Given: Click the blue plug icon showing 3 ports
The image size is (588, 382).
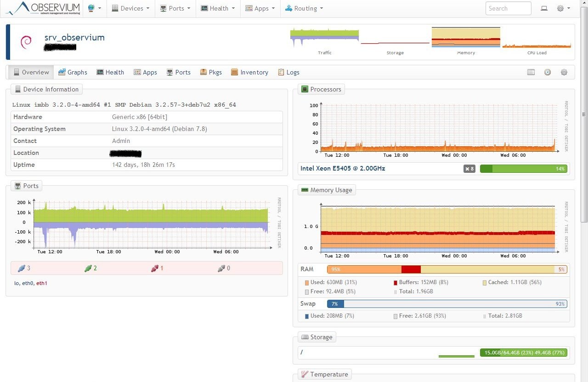Looking at the screenshot, I should pos(21,268).
